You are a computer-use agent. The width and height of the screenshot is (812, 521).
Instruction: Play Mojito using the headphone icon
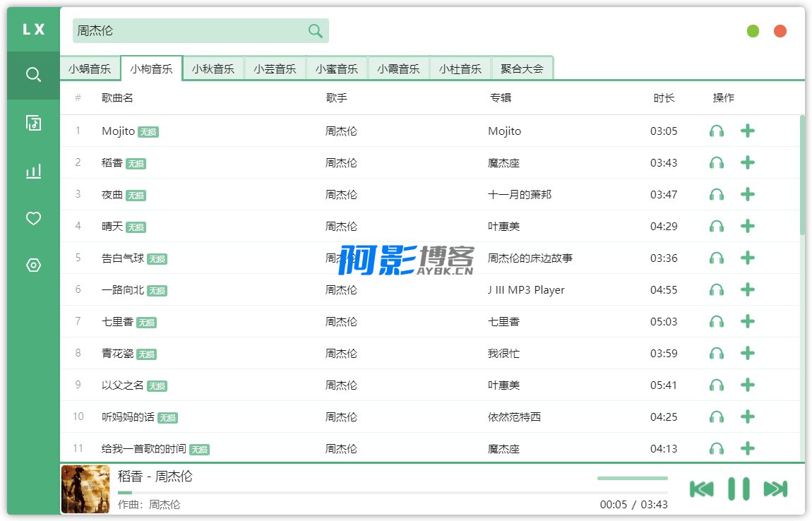click(717, 131)
